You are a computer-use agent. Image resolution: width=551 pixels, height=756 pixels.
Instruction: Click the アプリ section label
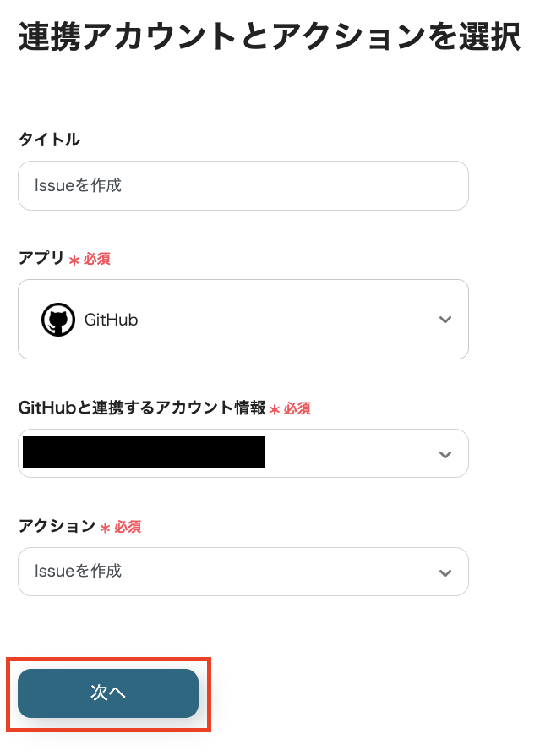pyautogui.click(x=40, y=259)
